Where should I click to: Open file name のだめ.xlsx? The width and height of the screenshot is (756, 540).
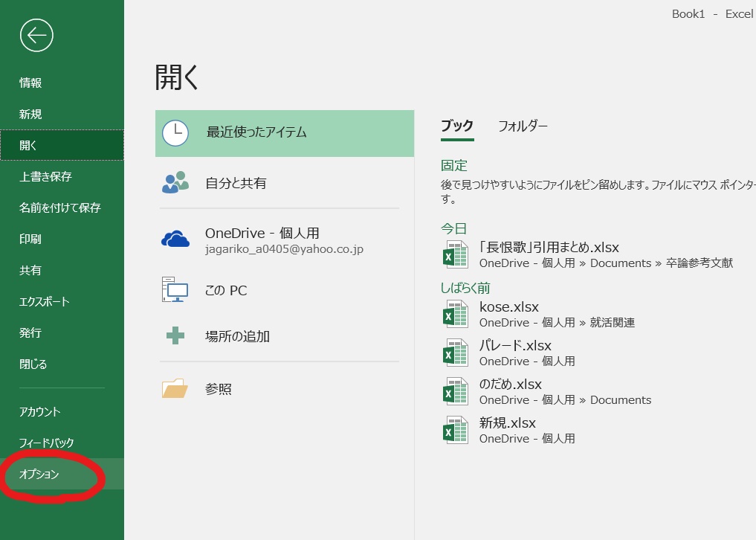[510, 384]
